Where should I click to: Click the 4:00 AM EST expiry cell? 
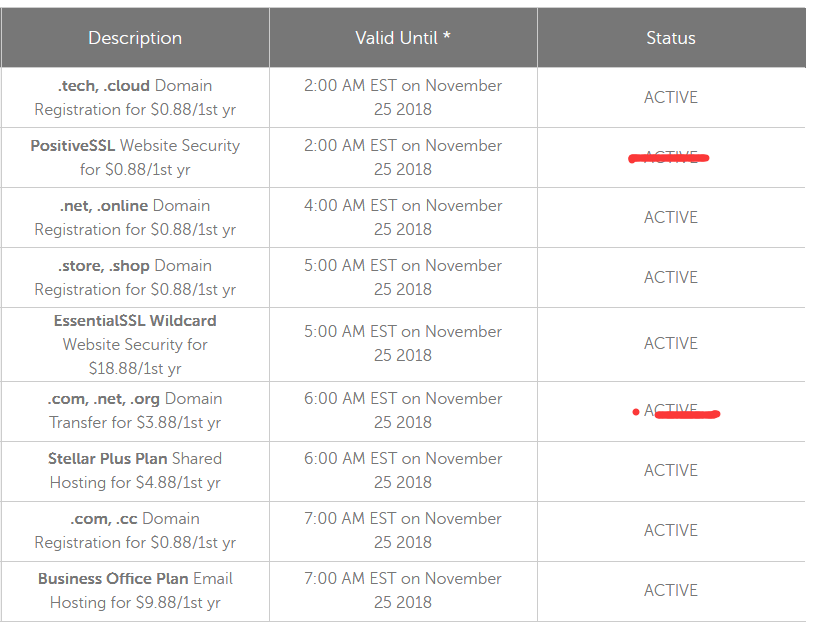tap(403, 217)
